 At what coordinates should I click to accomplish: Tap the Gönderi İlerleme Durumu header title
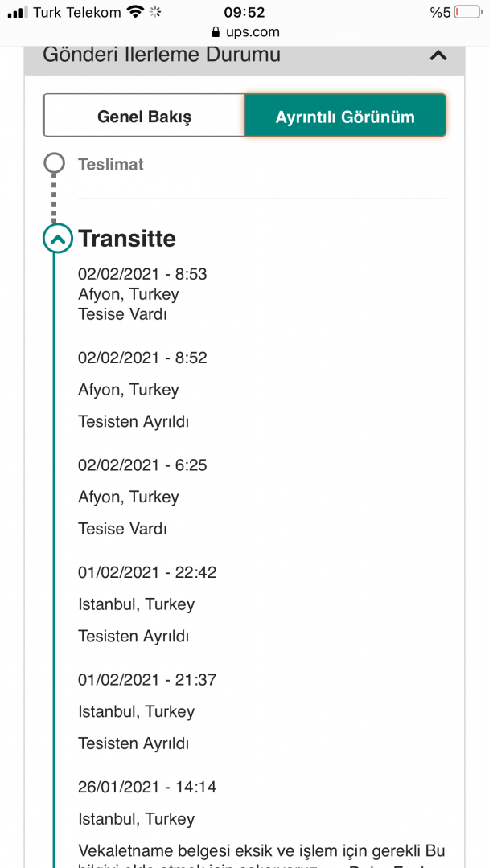[x=162, y=55]
